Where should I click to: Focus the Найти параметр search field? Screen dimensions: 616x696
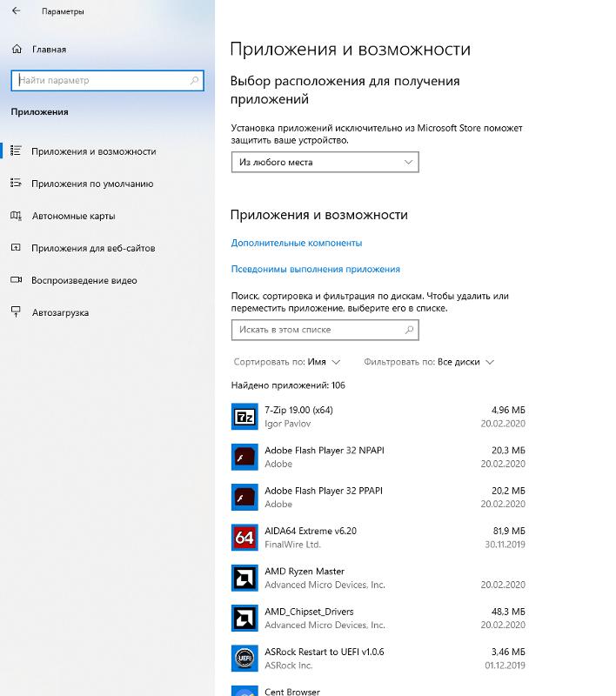(107, 80)
